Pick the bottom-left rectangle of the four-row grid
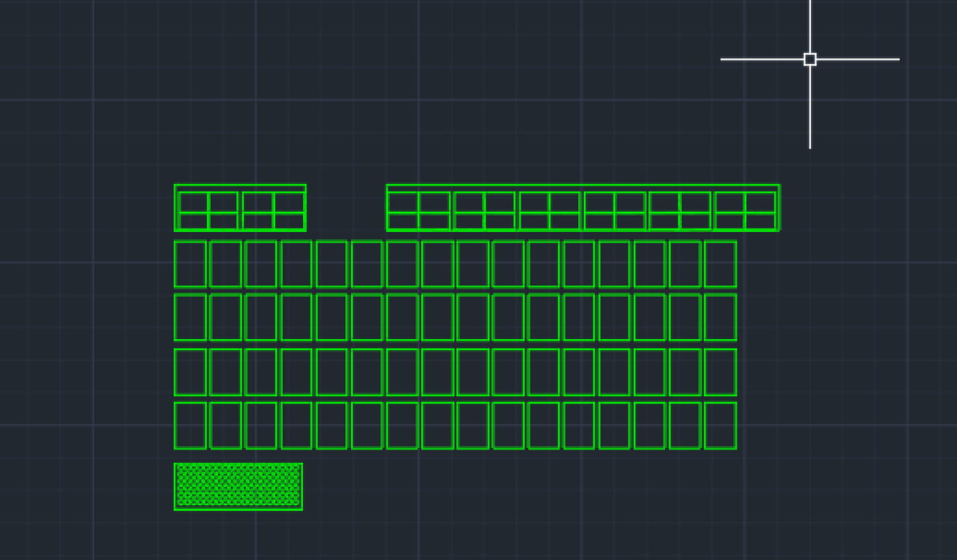The image size is (957, 560). pos(190,425)
